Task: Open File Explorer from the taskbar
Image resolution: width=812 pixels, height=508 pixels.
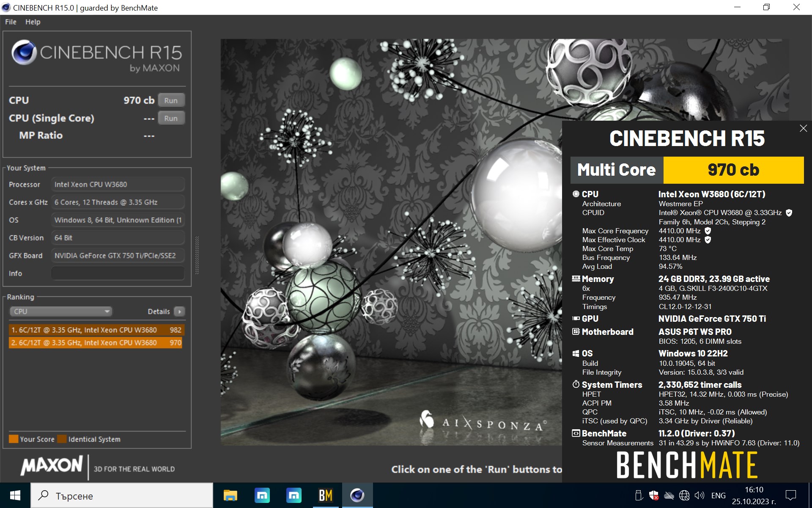Action: click(230, 495)
